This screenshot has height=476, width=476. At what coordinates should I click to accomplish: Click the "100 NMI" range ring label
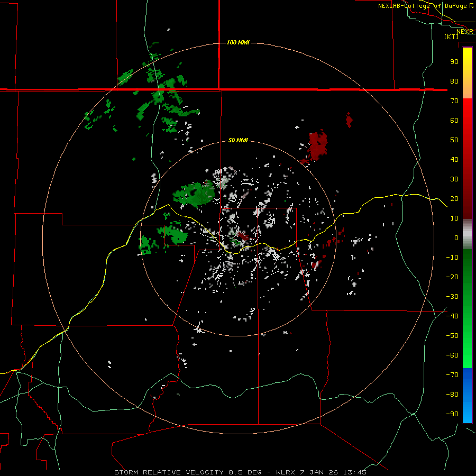(x=238, y=42)
